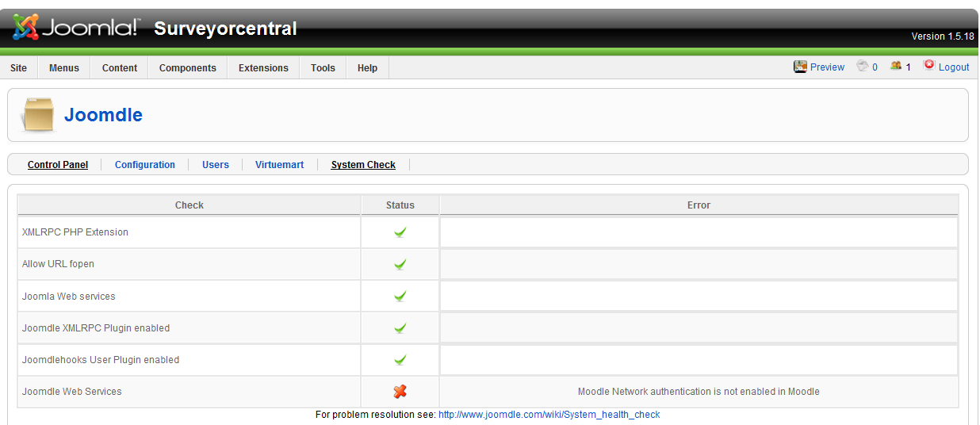Open the System_health_check wiki link
This screenshot has height=425, width=980.
click(x=549, y=415)
